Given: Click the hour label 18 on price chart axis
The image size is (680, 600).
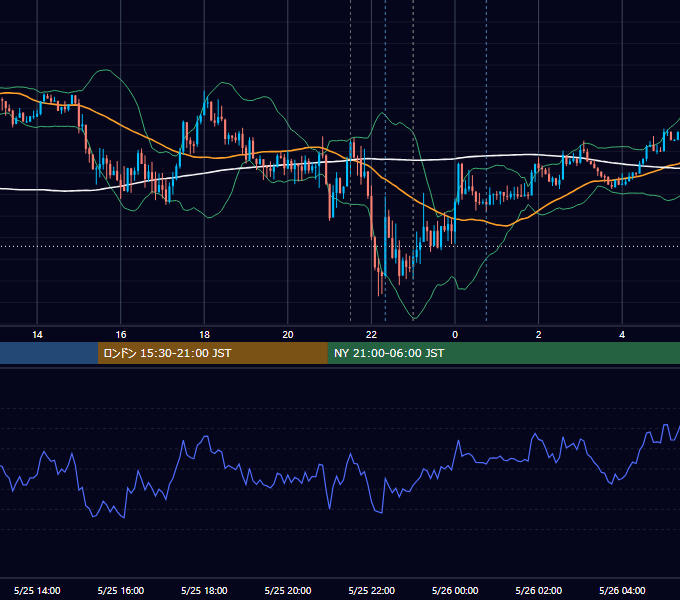Looking at the screenshot, I should click(x=204, y=335).
